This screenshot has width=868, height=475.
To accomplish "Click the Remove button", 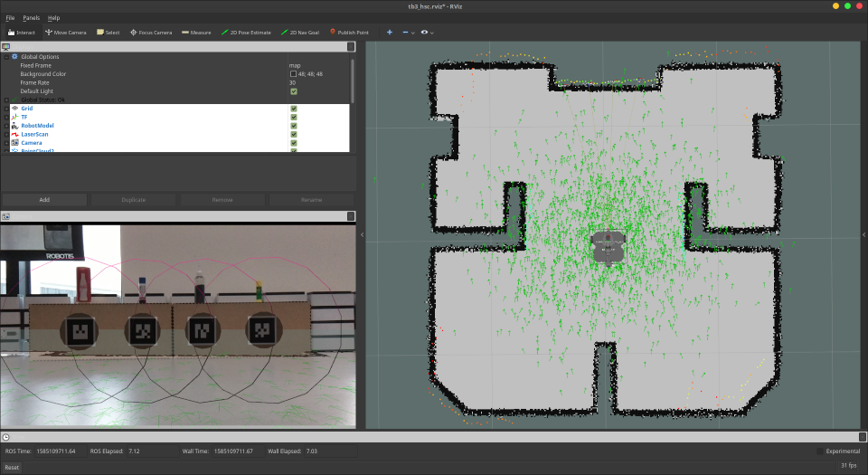I will point(222,200).
